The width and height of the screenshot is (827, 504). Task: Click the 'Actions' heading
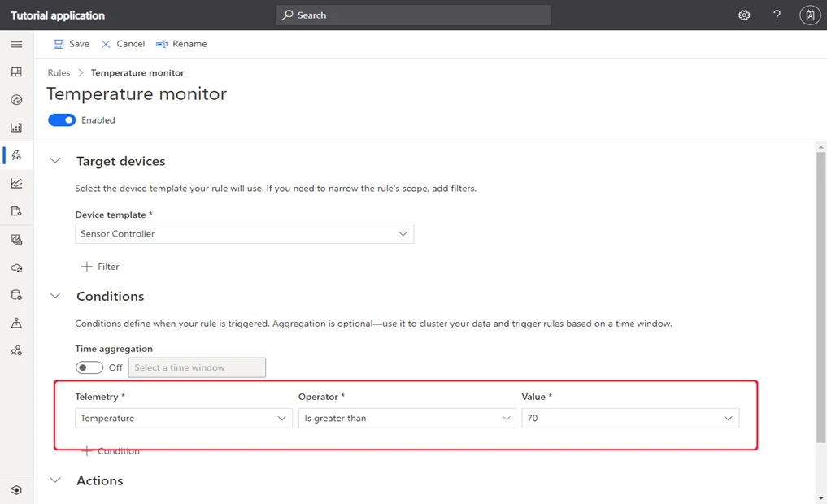(100, 480)
